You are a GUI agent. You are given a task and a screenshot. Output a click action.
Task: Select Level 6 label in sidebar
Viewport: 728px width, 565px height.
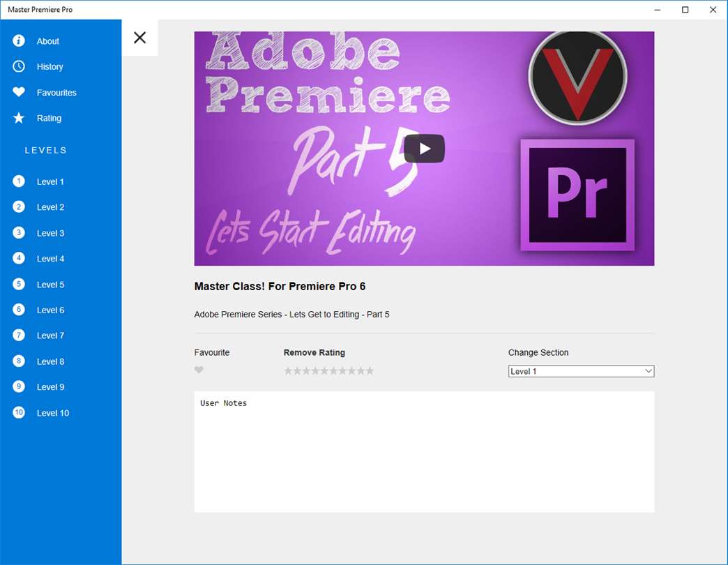click(x=50, y=310)
